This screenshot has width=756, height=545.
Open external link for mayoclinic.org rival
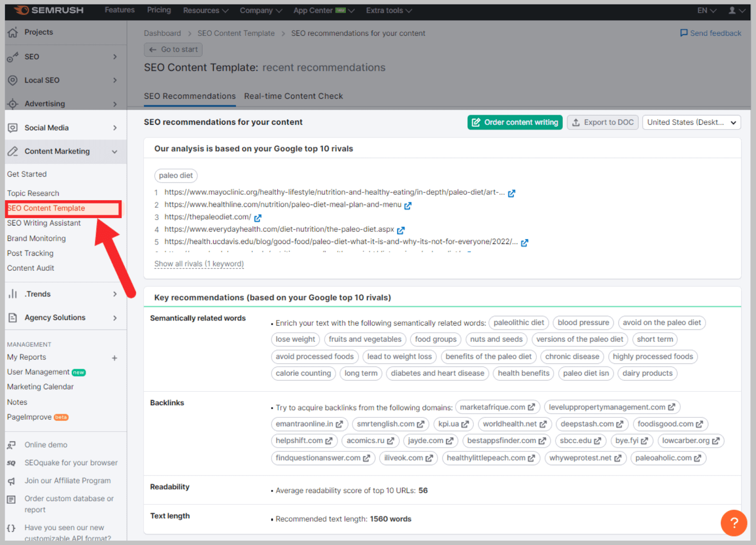511,193
